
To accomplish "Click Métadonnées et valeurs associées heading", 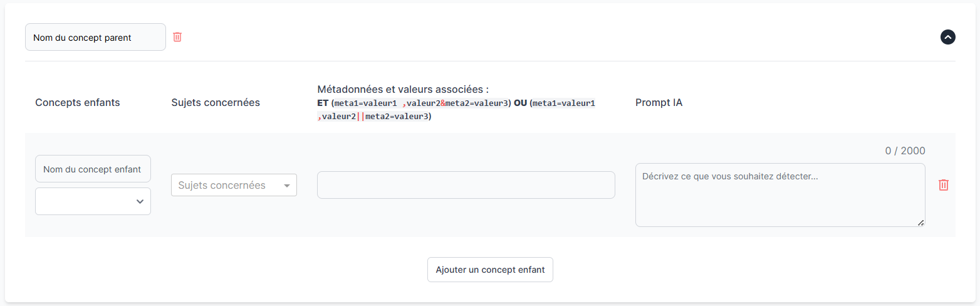I will [403, 89].
